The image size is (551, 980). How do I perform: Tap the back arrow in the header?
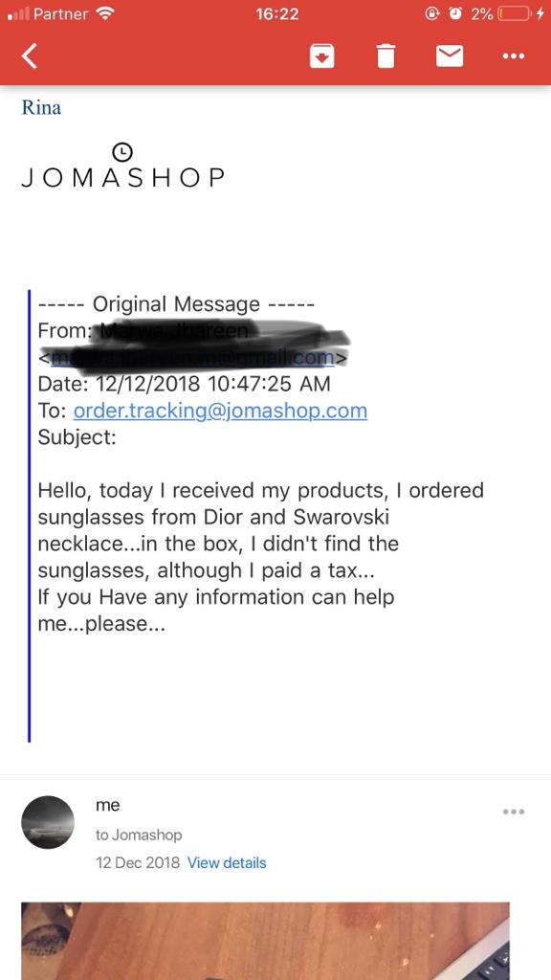[30, 56]
